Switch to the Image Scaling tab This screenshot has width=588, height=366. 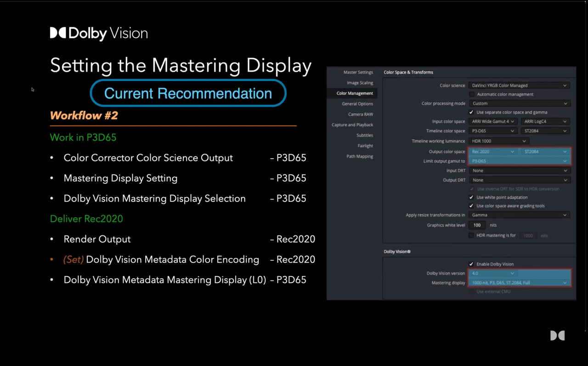(x=360, y=83)
